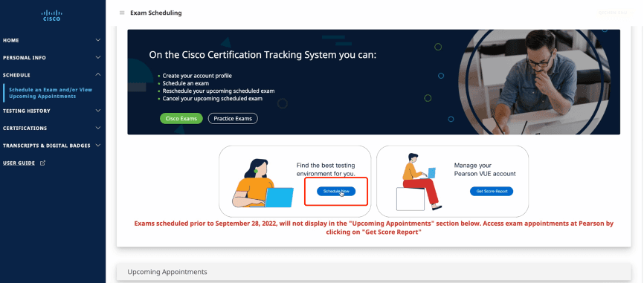This screenshot has width=644, height=283.
Task: Expand TRANSCRIPTS & DIGITAL BADGES chevron
Action: click(x=97, y=145)
